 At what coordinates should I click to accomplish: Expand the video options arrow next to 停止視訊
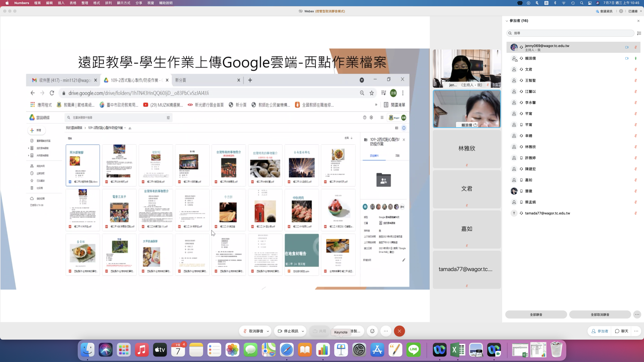click(x=303, y=331)
